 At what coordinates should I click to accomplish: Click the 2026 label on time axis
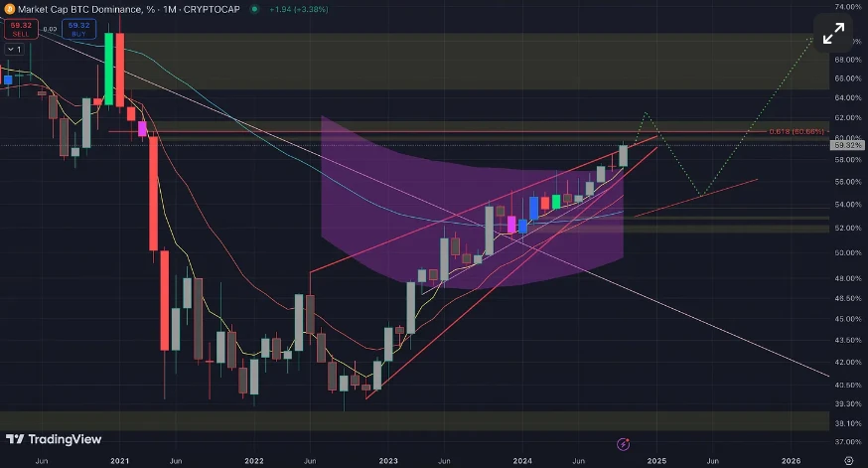(792, 461)
